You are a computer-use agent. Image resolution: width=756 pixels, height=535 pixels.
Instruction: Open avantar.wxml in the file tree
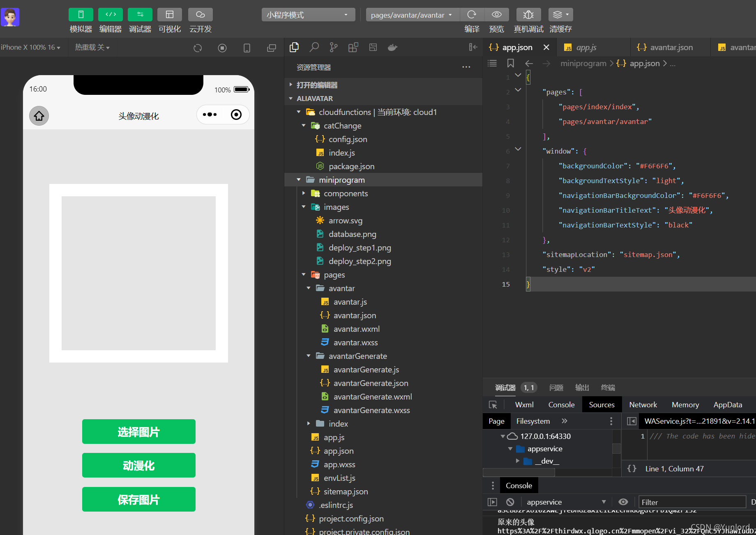point(356,329)
